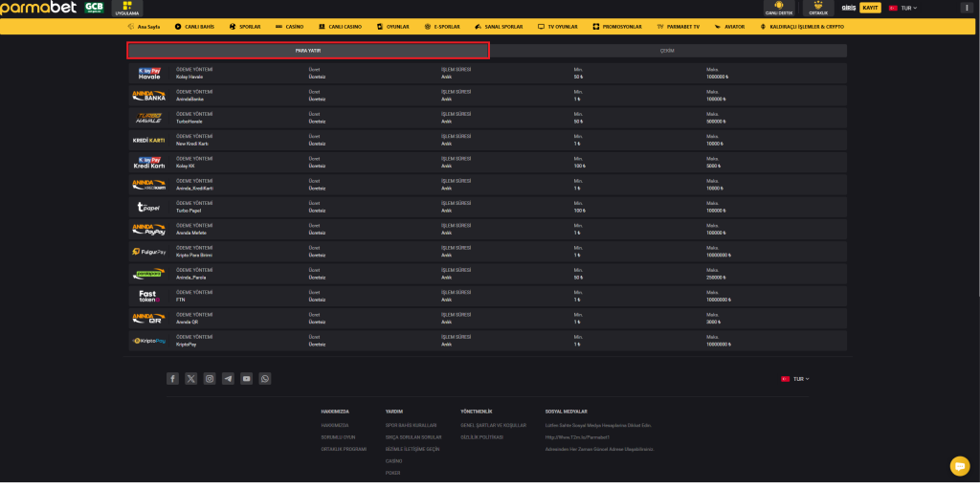Screen dimensions: 980x490
Task: Expand the TUR language selector in the footer
Action: 795,379
